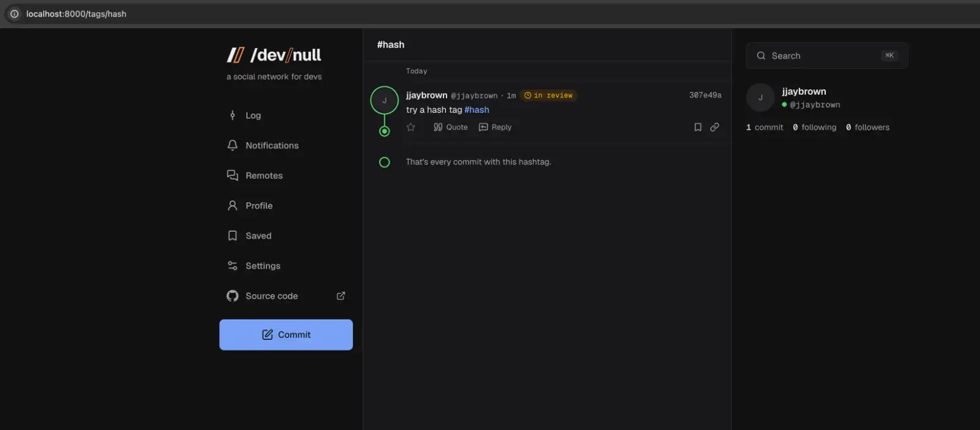Image resolution: width=980 pixels, height=430 pixels.
Task: Open the '0 following' list
Action: click(x=815, y=127)
